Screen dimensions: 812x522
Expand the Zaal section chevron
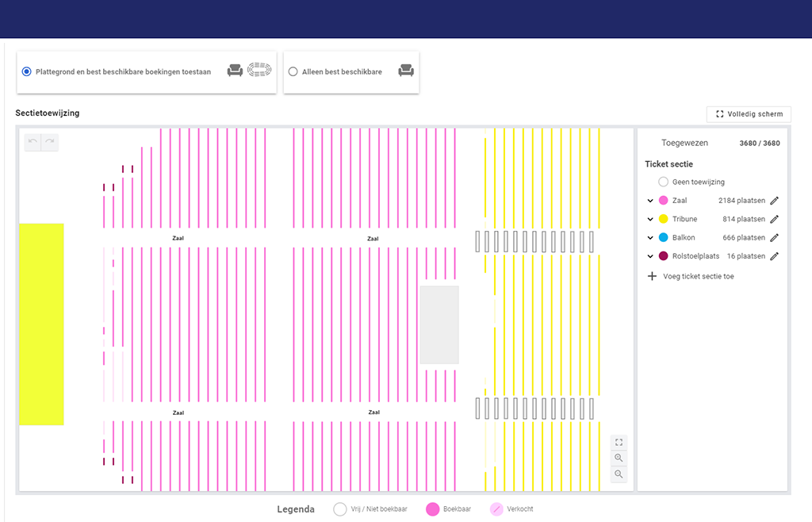[650, 201]
